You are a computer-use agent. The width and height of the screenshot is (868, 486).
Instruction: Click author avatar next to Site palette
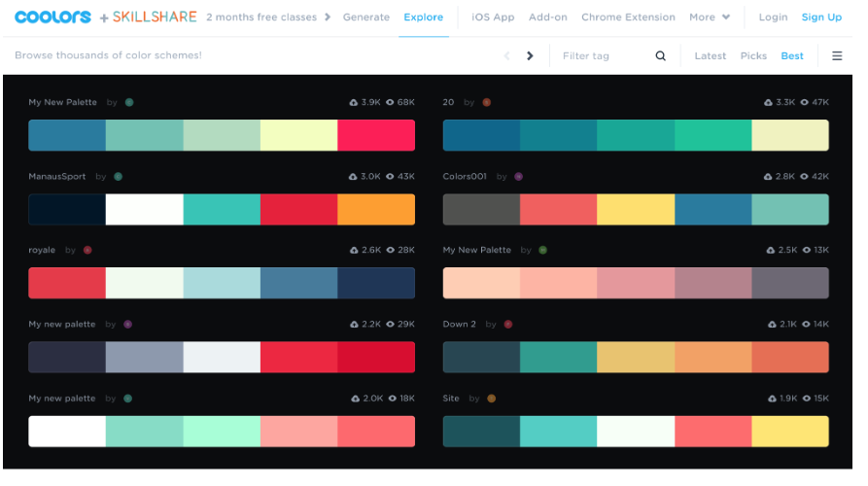click(491, 399)
